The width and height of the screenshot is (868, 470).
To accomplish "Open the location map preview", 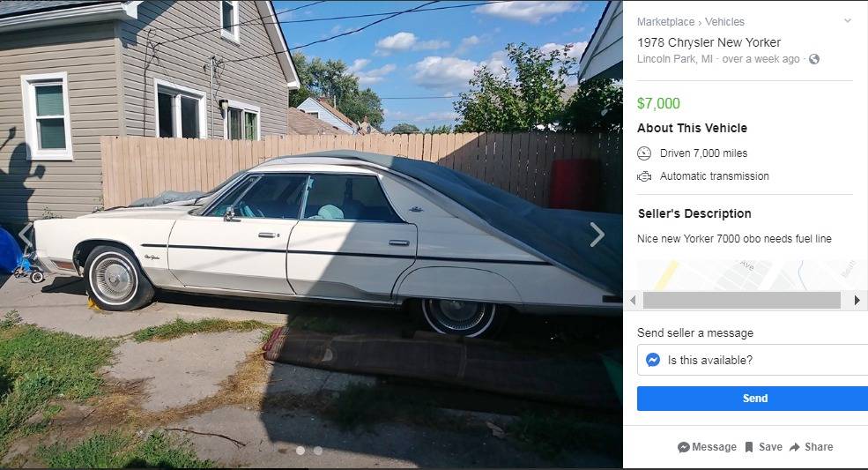I will coord(746,275).
